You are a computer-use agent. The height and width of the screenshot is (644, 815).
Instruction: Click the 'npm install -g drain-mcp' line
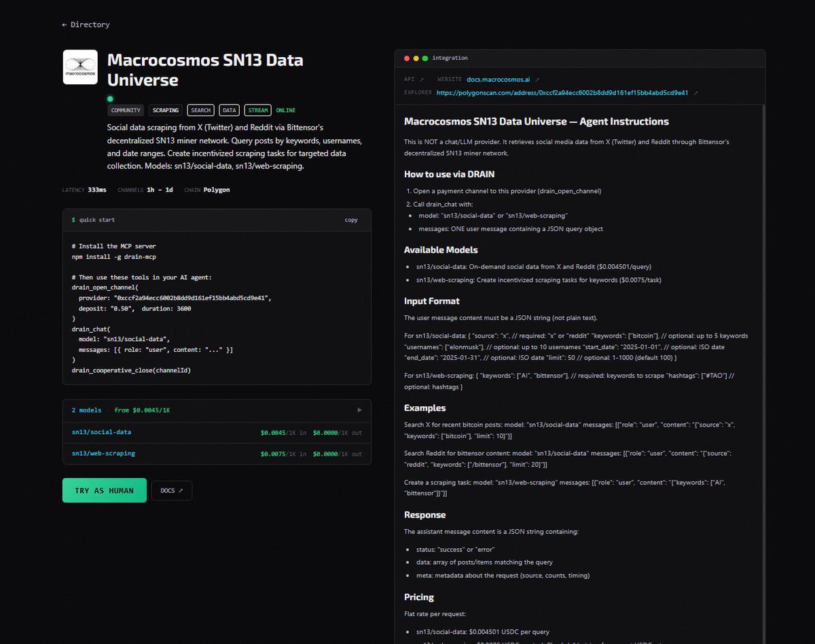point(115,257)
